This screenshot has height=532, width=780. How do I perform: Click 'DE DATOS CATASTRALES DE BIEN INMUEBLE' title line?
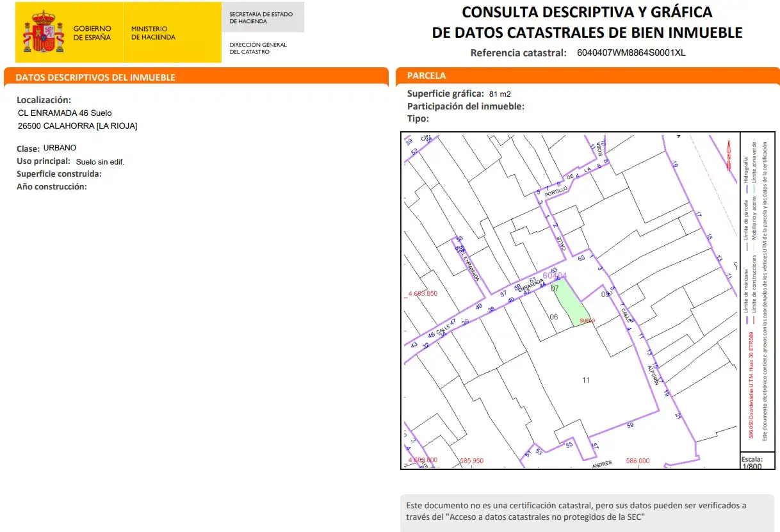[587, 33]
